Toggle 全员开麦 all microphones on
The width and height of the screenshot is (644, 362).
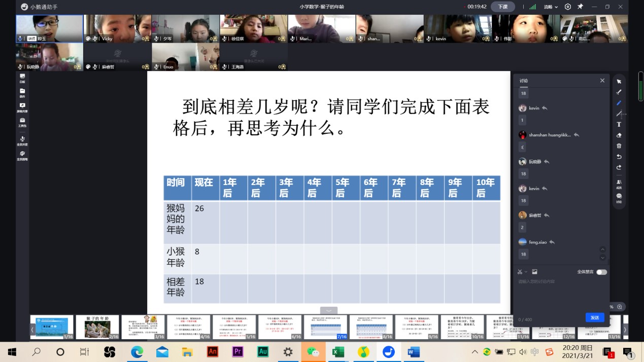tap(22, 140)
